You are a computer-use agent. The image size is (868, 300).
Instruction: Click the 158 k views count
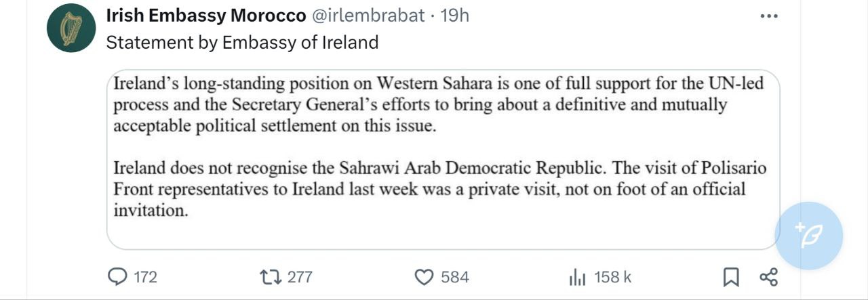tap(613, 277)
